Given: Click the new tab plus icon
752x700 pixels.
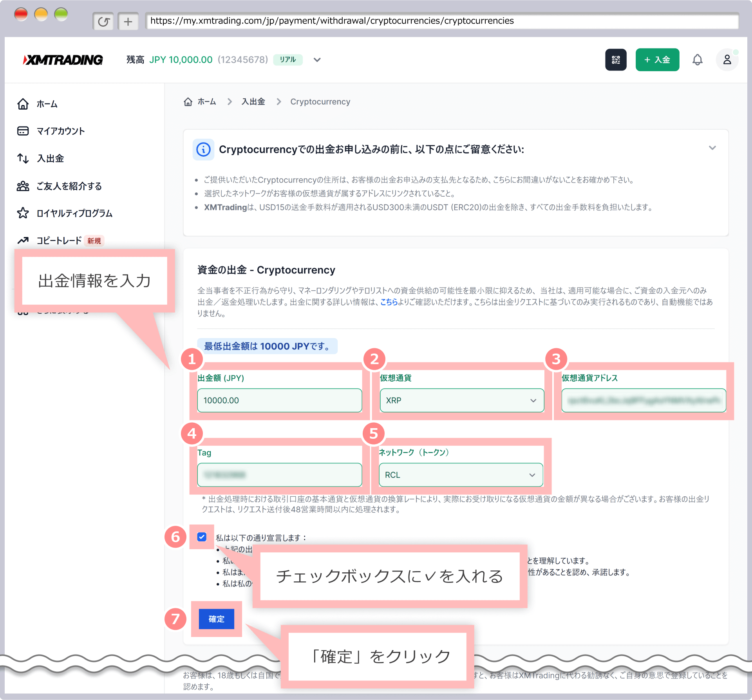Looking at the screenshot, I should [x=128, y=21].
